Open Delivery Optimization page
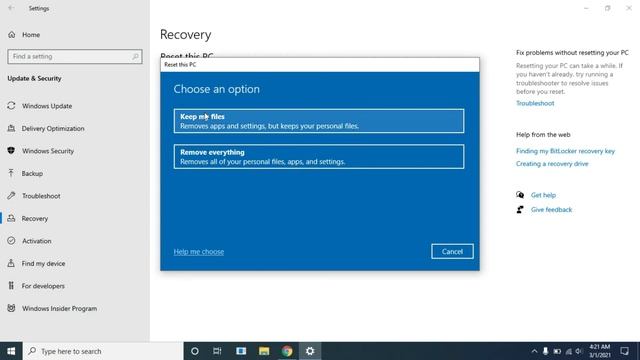The width and height of the screenshot is (640, 360). tap(53, 129)
